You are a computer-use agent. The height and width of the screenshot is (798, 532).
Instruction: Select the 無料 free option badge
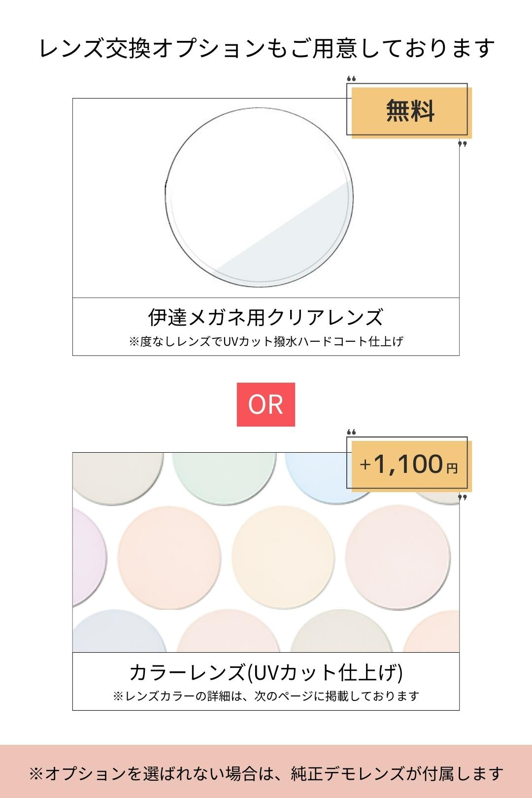(x=410, y=111)
